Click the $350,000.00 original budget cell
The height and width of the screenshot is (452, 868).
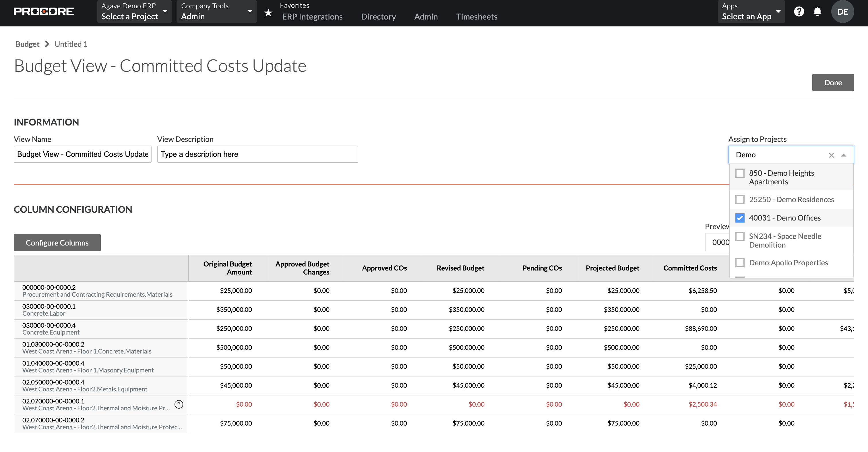234,310
